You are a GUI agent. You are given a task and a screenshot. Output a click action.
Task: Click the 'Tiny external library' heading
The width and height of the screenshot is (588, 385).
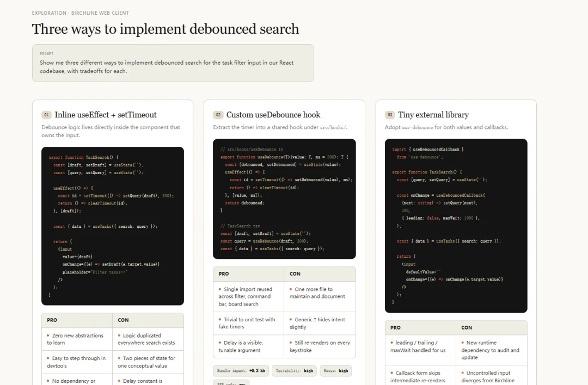tap(433, 115)
